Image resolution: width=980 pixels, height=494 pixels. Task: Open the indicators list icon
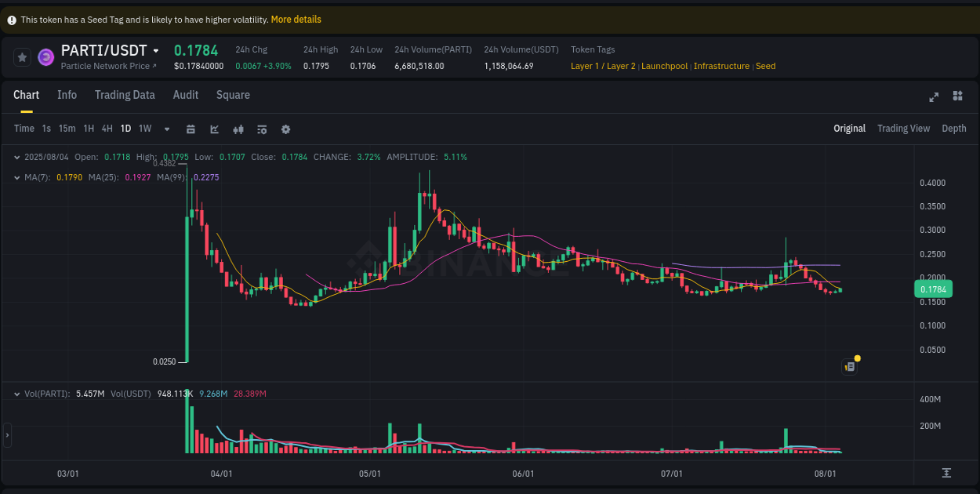(262, 129)
